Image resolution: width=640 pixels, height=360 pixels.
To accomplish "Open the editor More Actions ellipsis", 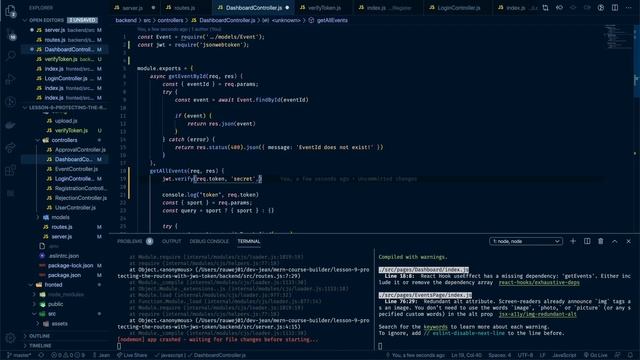I will pyautogui.click(x=629, y=7).
